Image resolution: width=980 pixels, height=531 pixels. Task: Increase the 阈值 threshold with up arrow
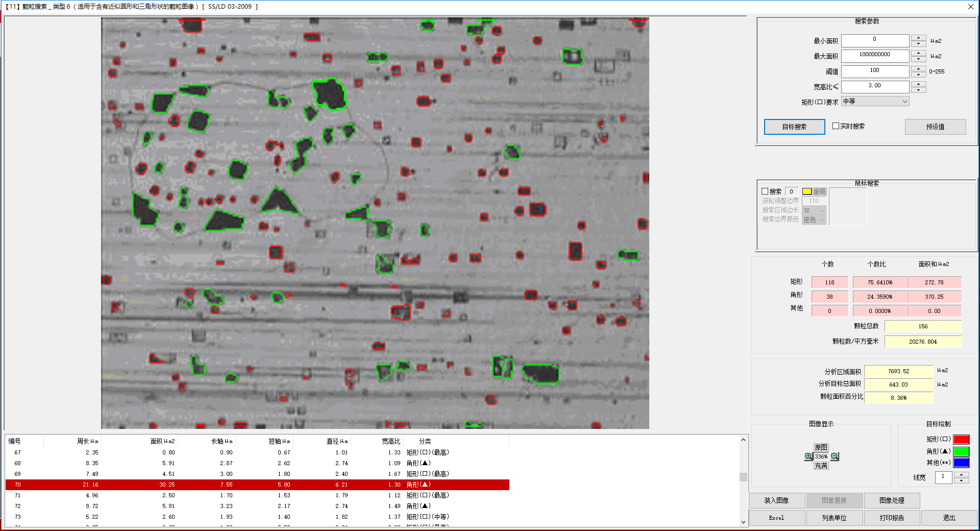coord(918,68)
